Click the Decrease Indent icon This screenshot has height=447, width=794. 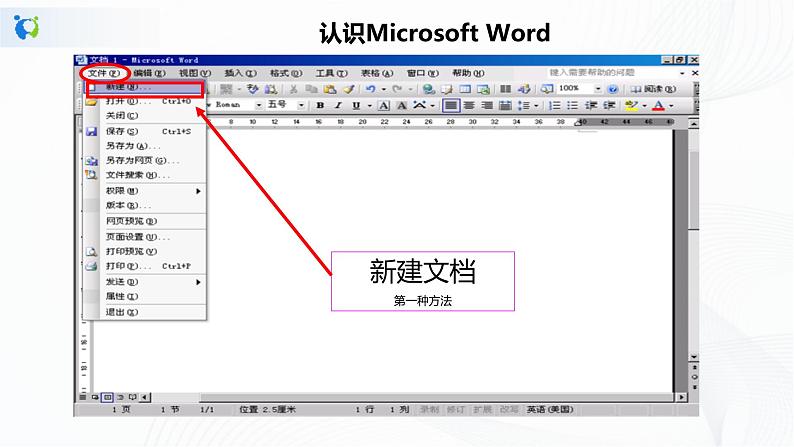point(591,105)
